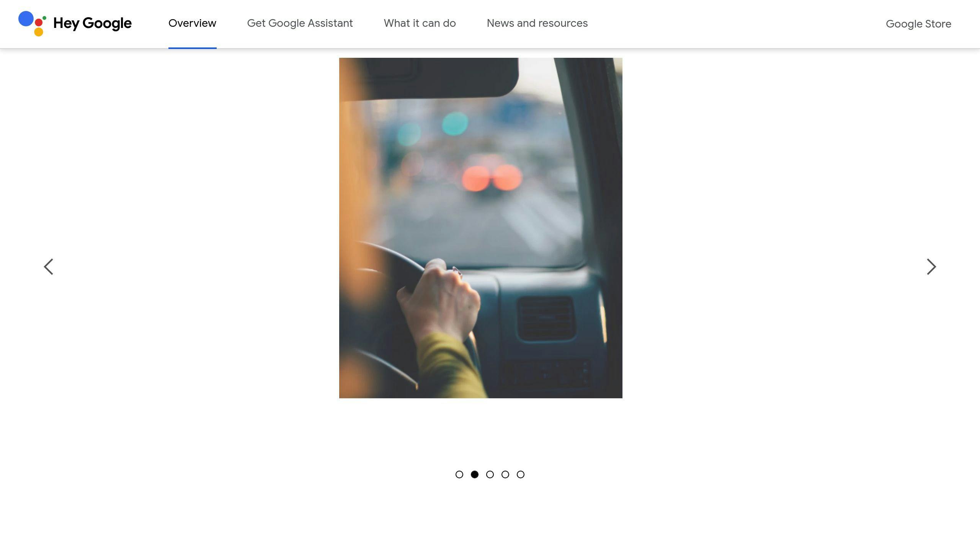The height and width of the screenshot is (551, 980).
Task: Select second carousel dot indicator
Action: tap(475, 474)
